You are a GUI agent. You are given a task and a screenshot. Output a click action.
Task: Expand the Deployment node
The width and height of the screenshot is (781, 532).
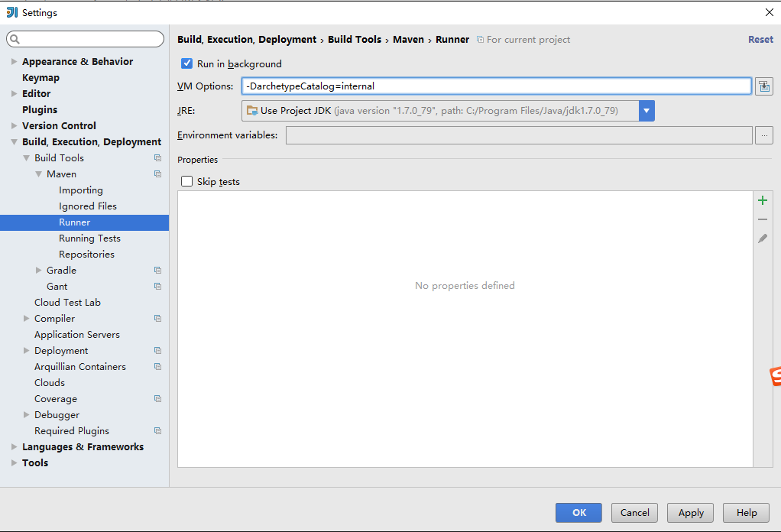pyautogui.click(x=27, y=351)
